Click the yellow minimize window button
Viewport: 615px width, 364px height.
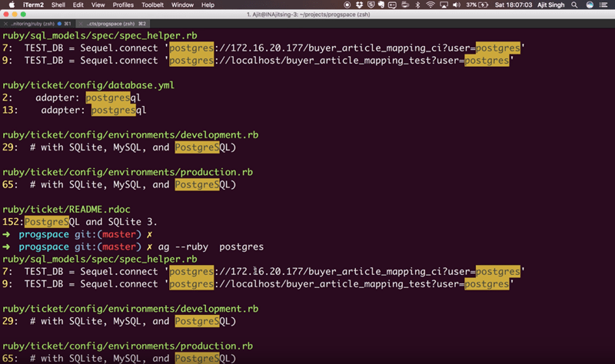(x=15, y=14)
